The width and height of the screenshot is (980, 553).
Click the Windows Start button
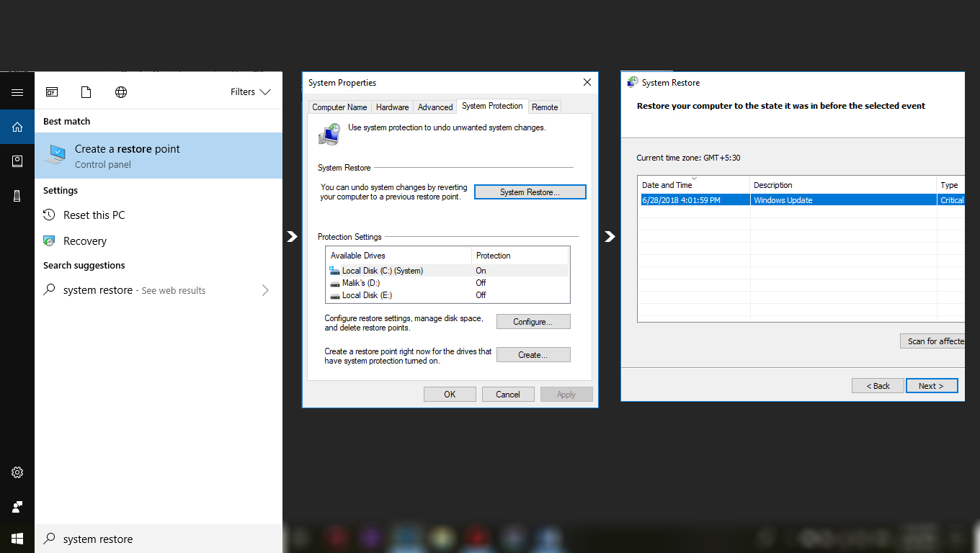pyautogui.click(x=17, y=539)
